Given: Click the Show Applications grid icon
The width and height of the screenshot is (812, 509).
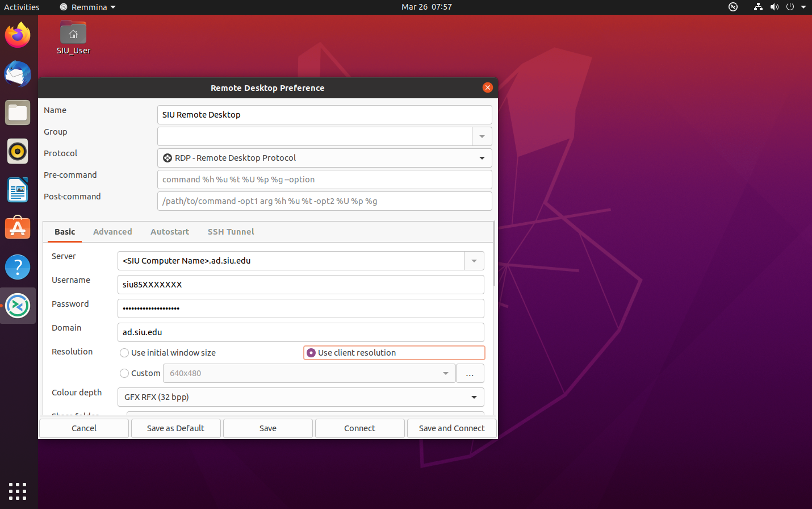Looking at the screenshot, I should (18, 491).
